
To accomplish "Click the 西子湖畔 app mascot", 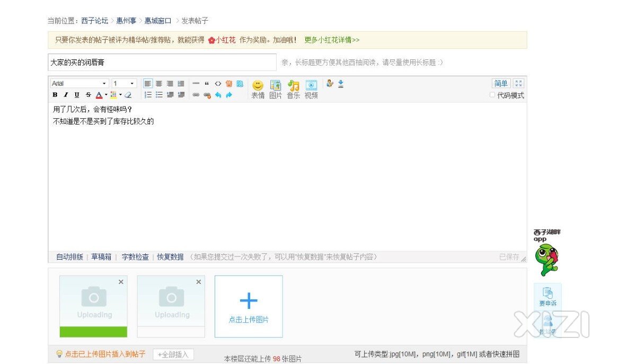I will pyautogui.click(x=547, y=259).
